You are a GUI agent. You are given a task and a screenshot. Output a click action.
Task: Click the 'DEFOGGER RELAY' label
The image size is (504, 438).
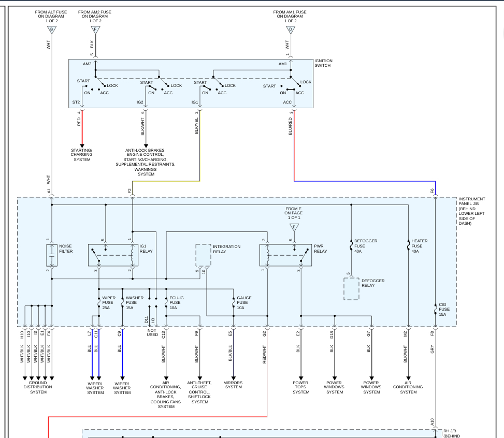click(373, 283)
